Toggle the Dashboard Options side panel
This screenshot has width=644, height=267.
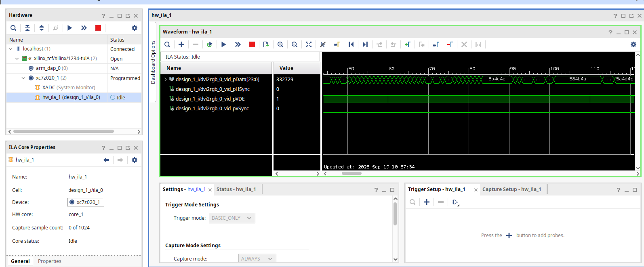153,62
